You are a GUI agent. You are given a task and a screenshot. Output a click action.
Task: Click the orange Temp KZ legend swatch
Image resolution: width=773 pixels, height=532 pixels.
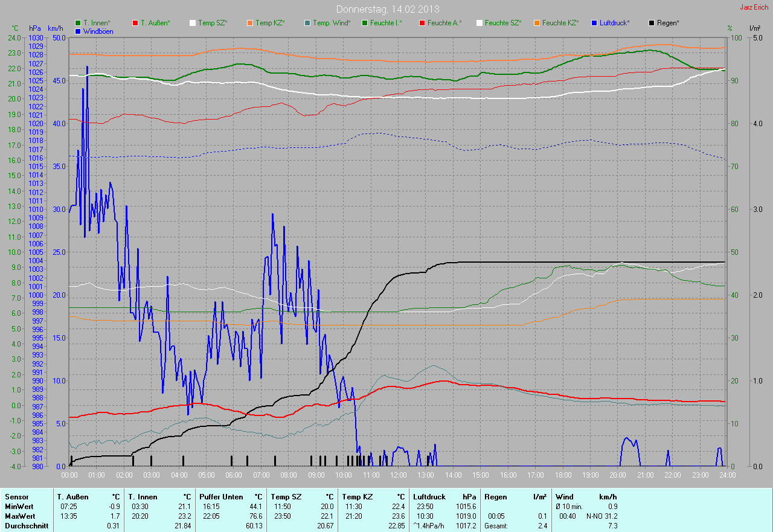click(x=249, y=23)
